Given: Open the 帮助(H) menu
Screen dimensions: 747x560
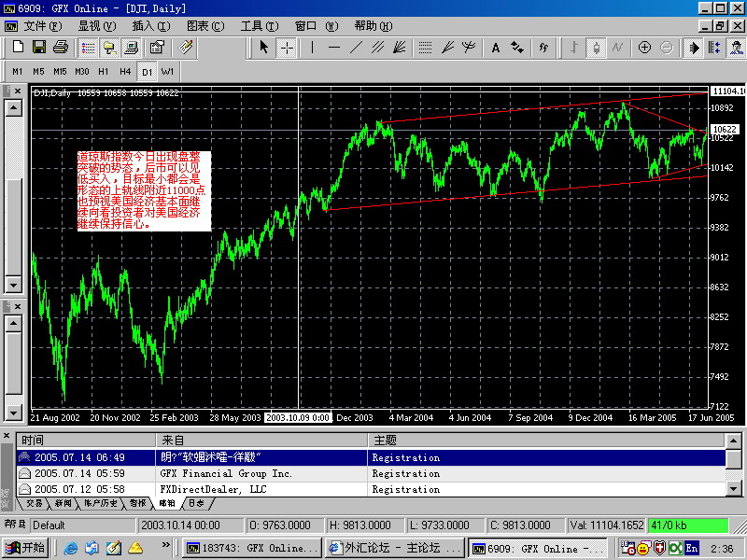Looking at the screenshot, I should click(373, 26).
